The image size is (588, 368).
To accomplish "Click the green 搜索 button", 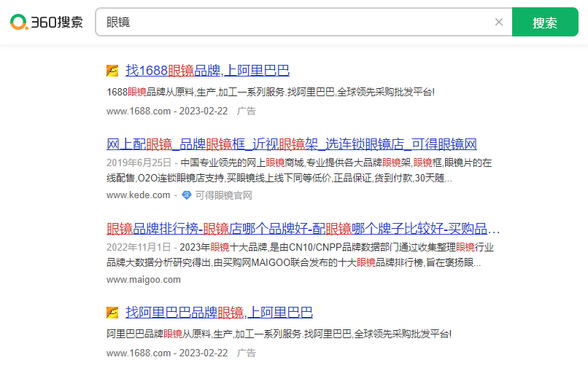I will 545,22.
